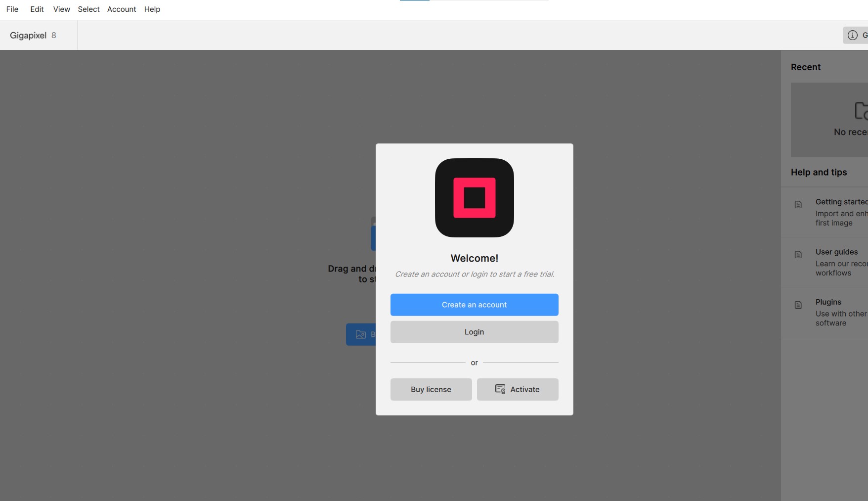Click the empty folder icon under Recent
868x501 pixels.
point(861,111)
